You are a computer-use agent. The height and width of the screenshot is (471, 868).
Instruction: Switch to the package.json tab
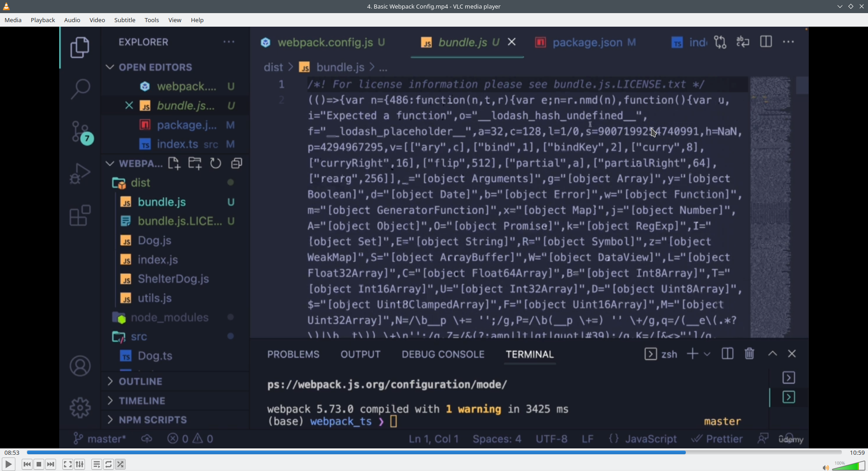click(x=586, y=42)
